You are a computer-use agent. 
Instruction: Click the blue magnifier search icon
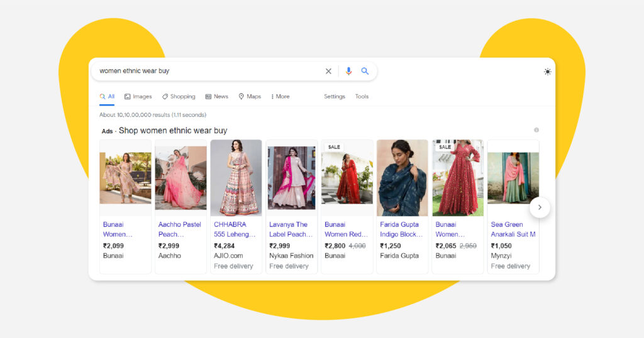tap(365, 71)
